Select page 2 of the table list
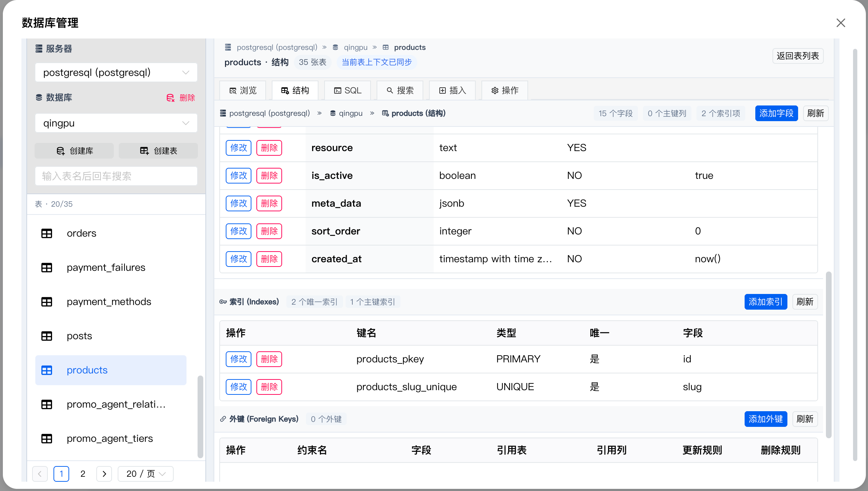Viewport: 868px width, 491px height. pos(83,474)
